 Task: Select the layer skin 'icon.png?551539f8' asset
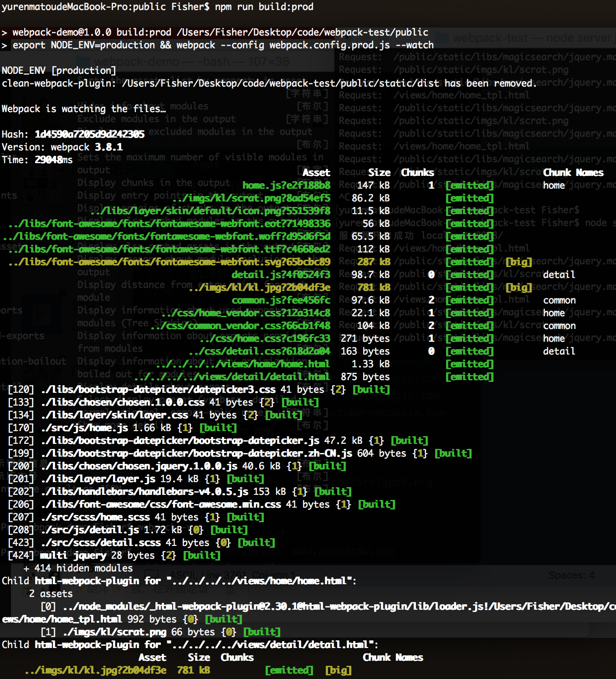(x=210, y=211)
